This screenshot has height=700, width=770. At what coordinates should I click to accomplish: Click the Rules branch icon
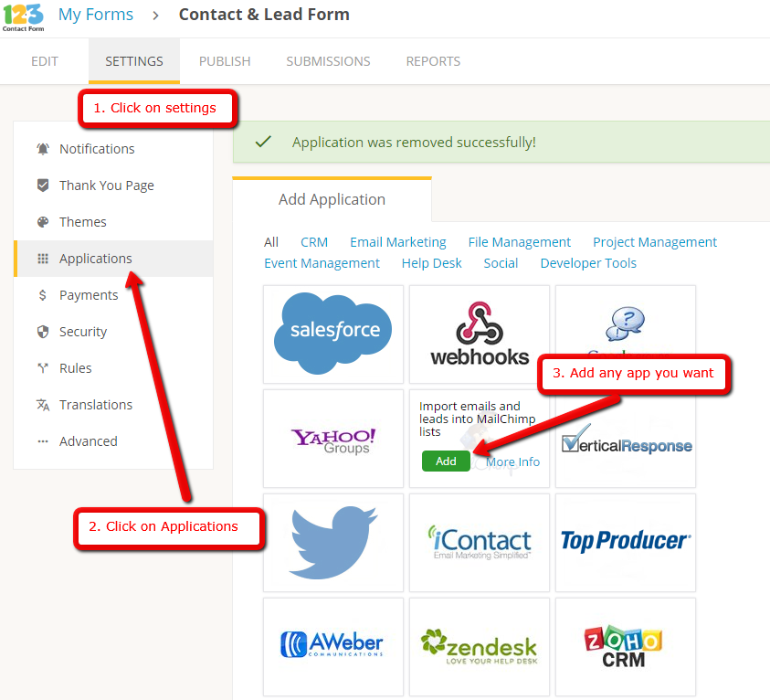click(43, 368)
